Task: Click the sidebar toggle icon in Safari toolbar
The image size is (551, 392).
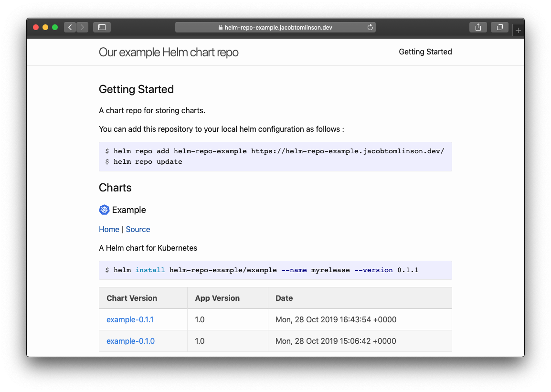Action: coord(102,27)
